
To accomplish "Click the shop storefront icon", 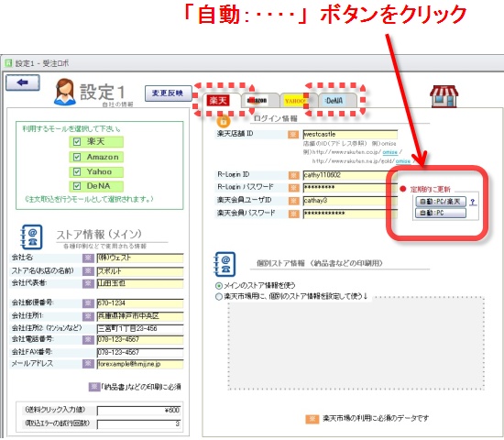I will pyautogui.click(x=444, y=96).
